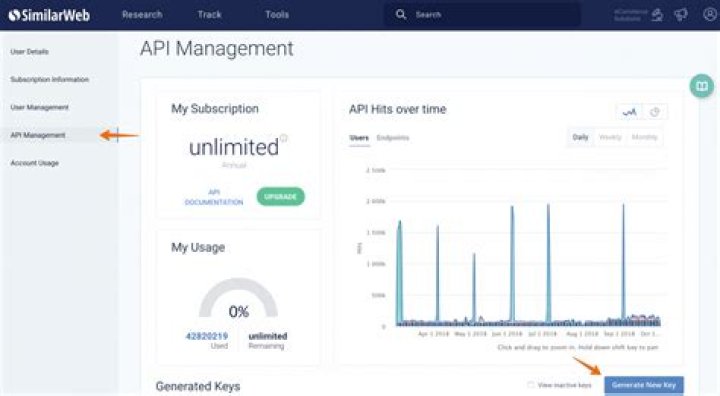Click the info icon beside unlimited

(284, 137)
